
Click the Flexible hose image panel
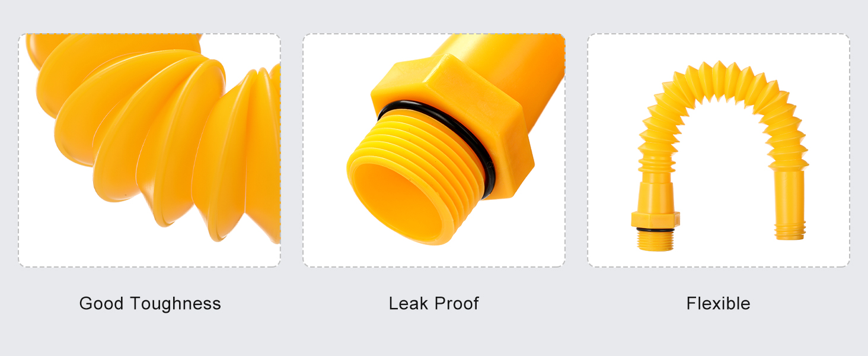coord(719,150)
